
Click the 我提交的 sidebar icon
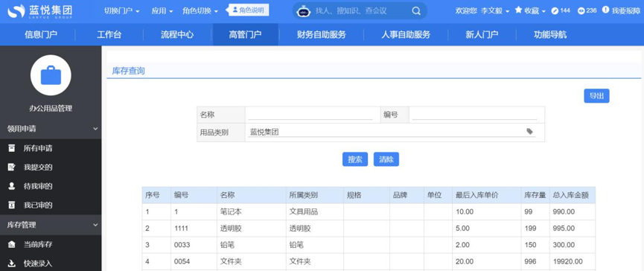(x=12, y=167)
